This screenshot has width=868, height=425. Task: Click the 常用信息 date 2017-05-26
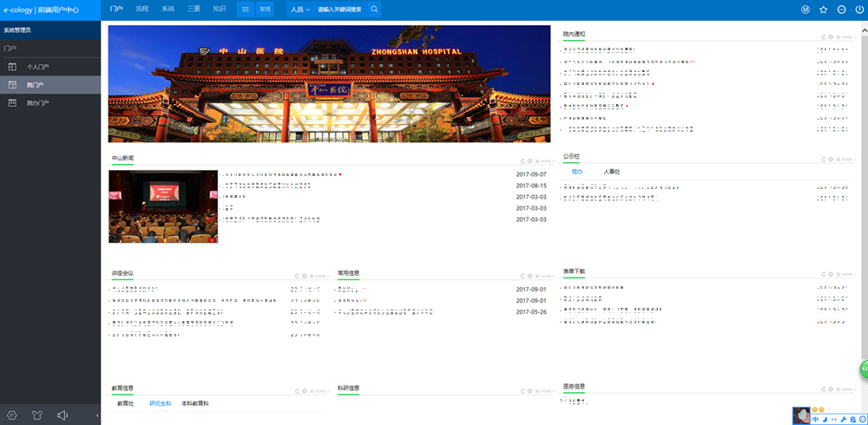click(x=531, y=311)
